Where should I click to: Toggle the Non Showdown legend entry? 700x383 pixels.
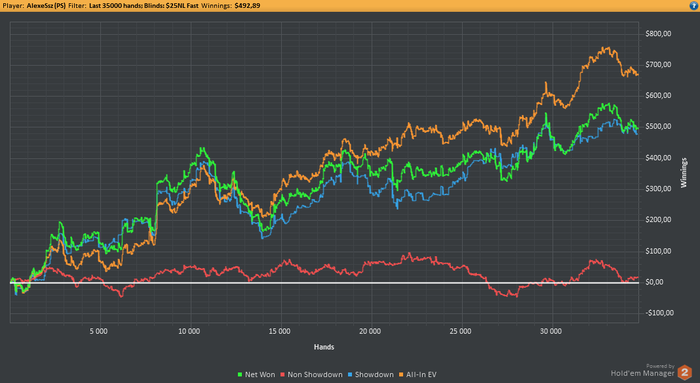311,375
